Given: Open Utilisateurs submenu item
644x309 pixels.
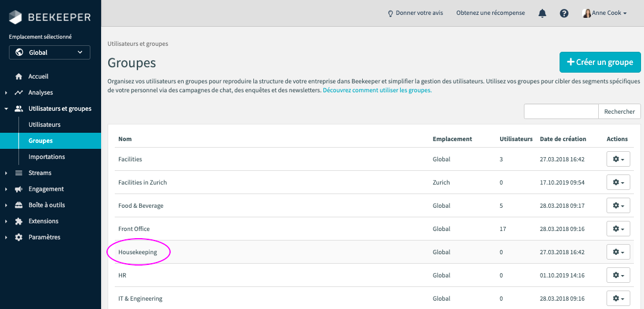Looking at the screenshot, I should click(45, 124).
